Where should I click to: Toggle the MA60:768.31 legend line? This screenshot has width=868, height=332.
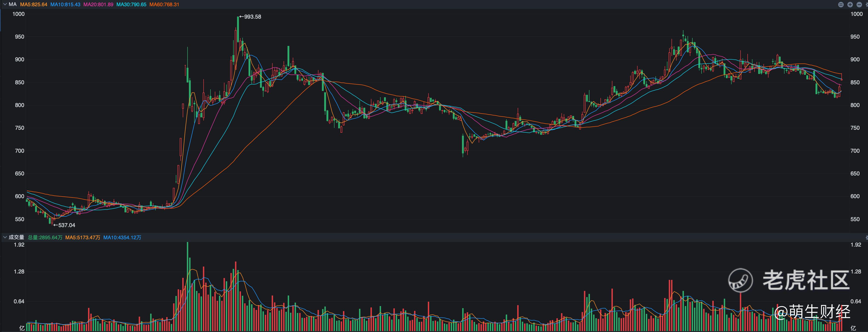[x=164, y=4]
